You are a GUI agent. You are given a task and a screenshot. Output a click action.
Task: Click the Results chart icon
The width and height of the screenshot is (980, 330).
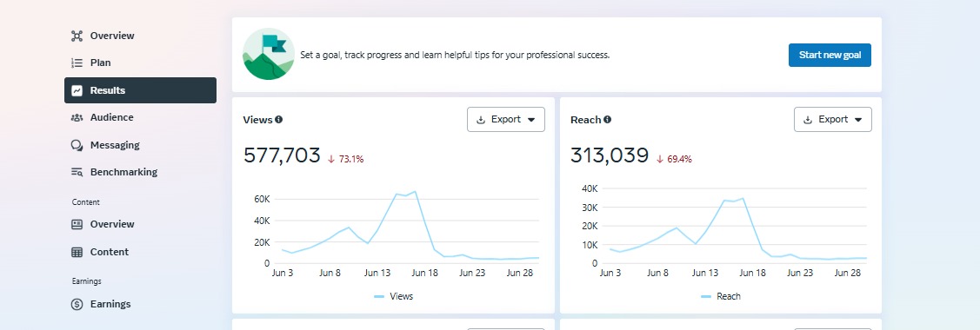click(x=77, y=90)
